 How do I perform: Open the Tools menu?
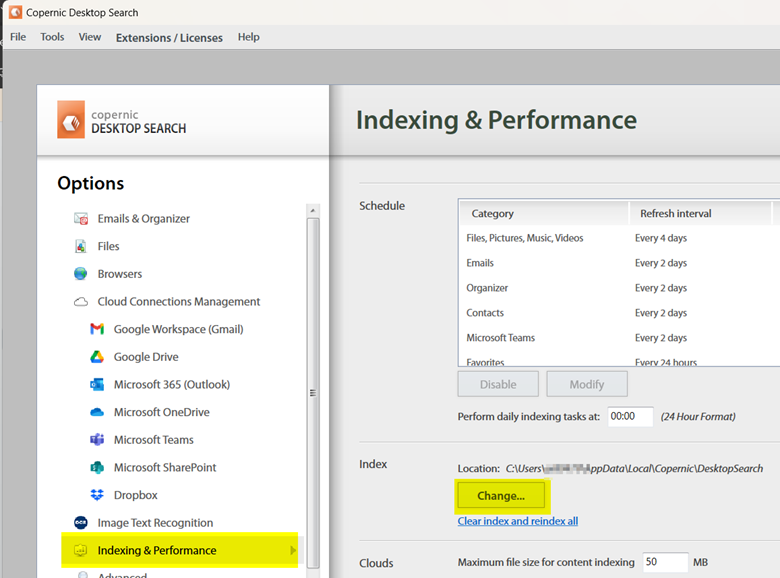click(52, 37)
